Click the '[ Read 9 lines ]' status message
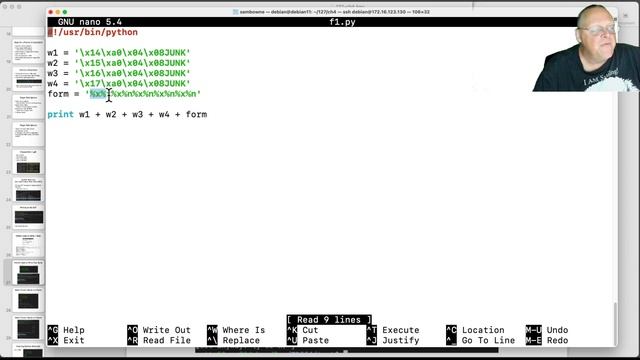The image size is (640, 360). coord(329,320)
